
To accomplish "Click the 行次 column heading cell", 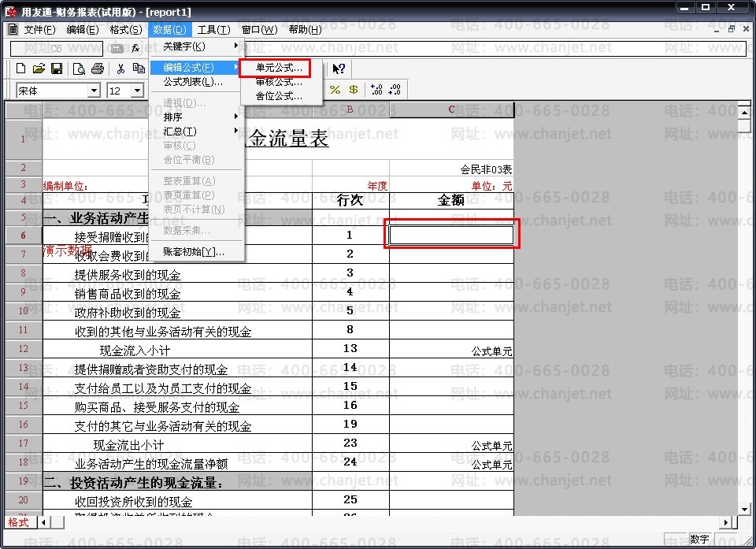I will click(350, 200).
